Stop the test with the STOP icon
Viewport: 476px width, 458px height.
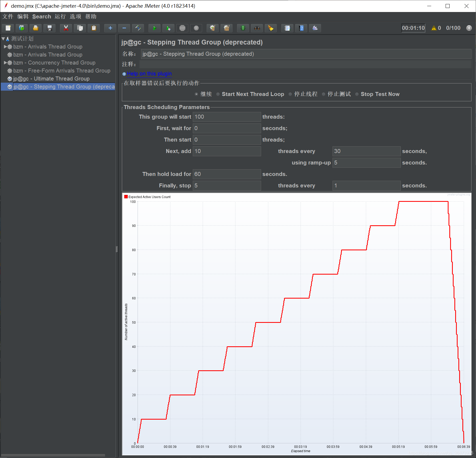[x=182, y=28]
